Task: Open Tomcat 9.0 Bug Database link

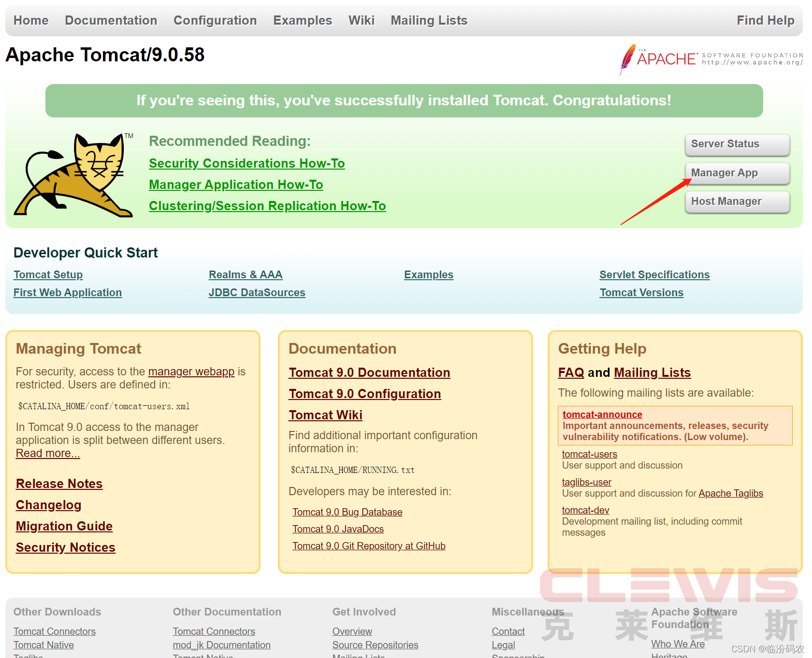Action: pos(348,512)
